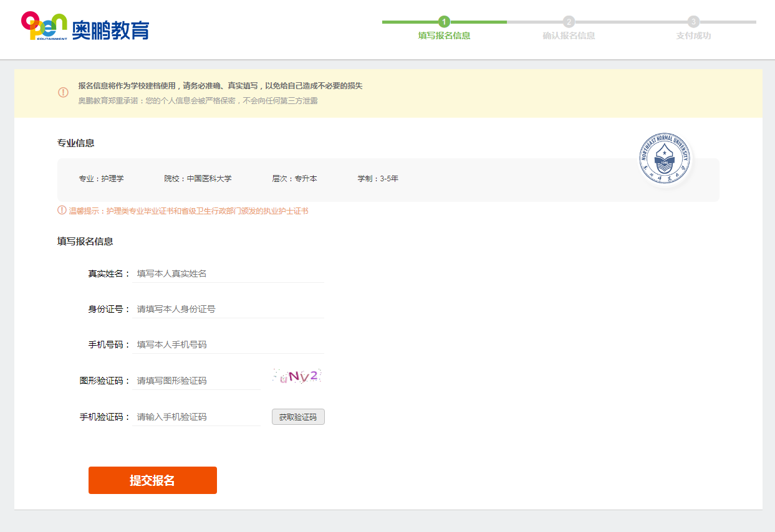Click the 专业：护理学 info text
Screen dimensions: 775x532
point(101,179)
